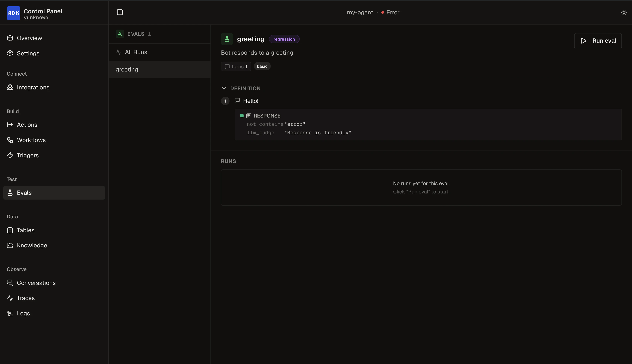
Task: Open the turns count badge
Action: (x=236, y=66)
